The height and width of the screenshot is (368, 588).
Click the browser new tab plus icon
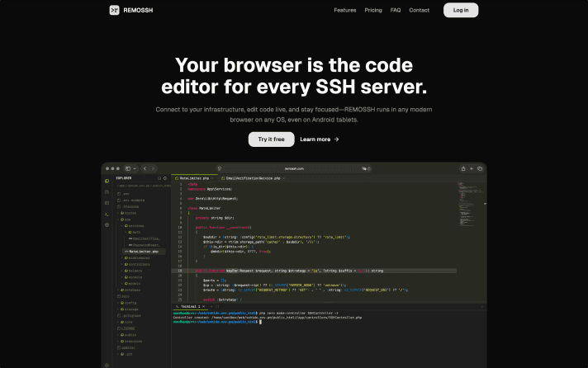click(472, 168)
